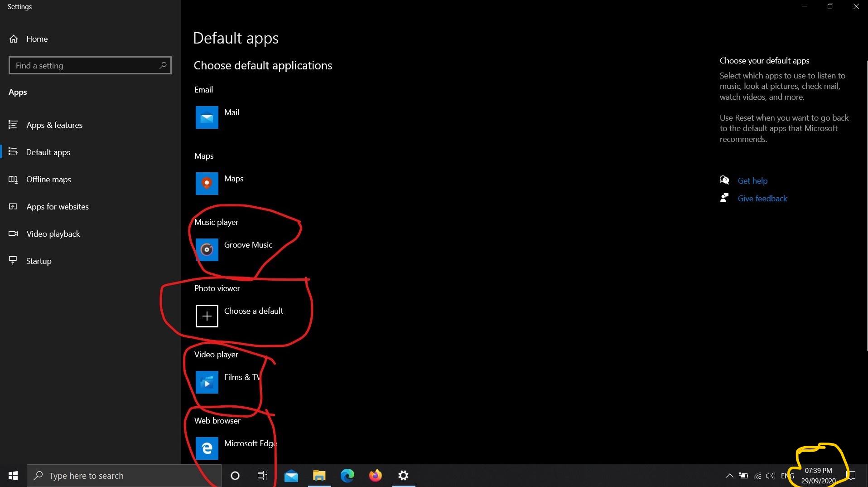868x487 pixels.
Task: Restore down the Settings window
Action: 830,6
